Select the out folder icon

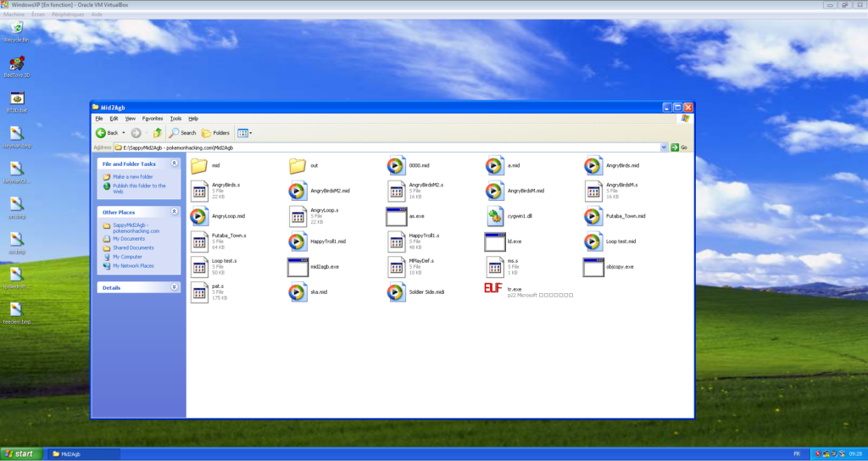(298, 165)
